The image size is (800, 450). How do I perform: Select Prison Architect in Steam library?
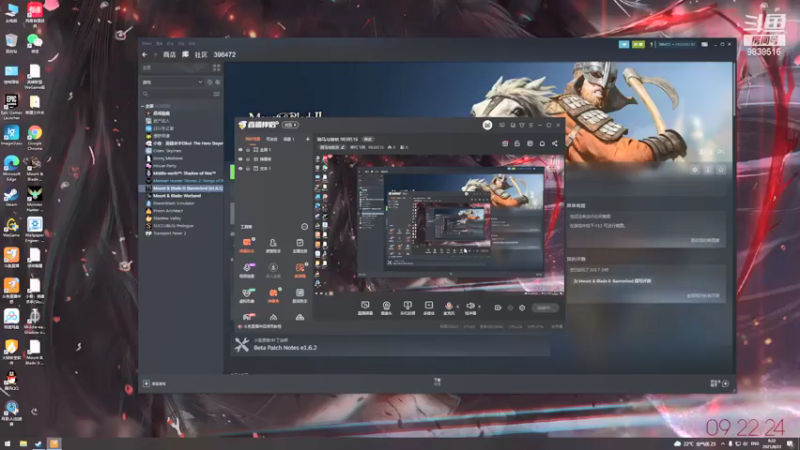pyautogui.click(x=168, y=211)
